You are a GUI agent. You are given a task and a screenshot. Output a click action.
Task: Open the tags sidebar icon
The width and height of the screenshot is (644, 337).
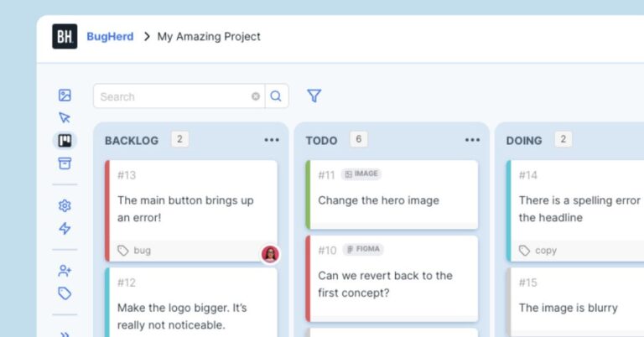[65, 293]
